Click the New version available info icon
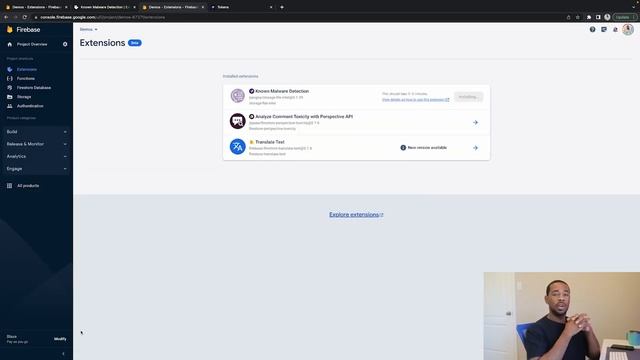 click(x=403, y=148)
